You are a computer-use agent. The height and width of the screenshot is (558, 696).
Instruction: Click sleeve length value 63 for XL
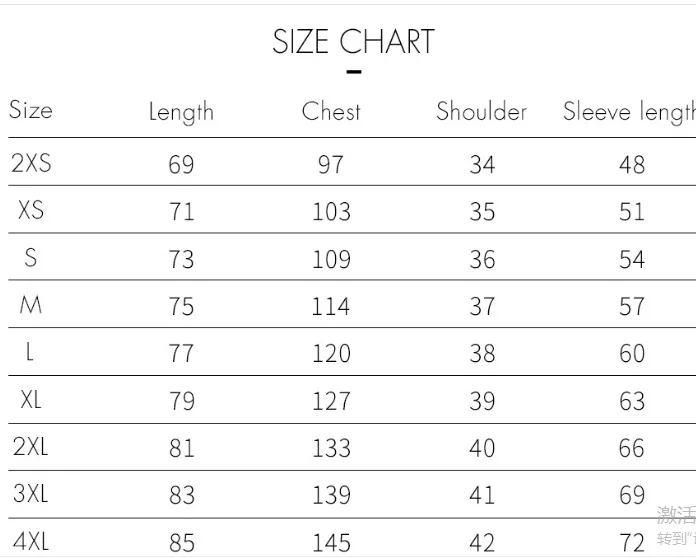pos(632,401)
